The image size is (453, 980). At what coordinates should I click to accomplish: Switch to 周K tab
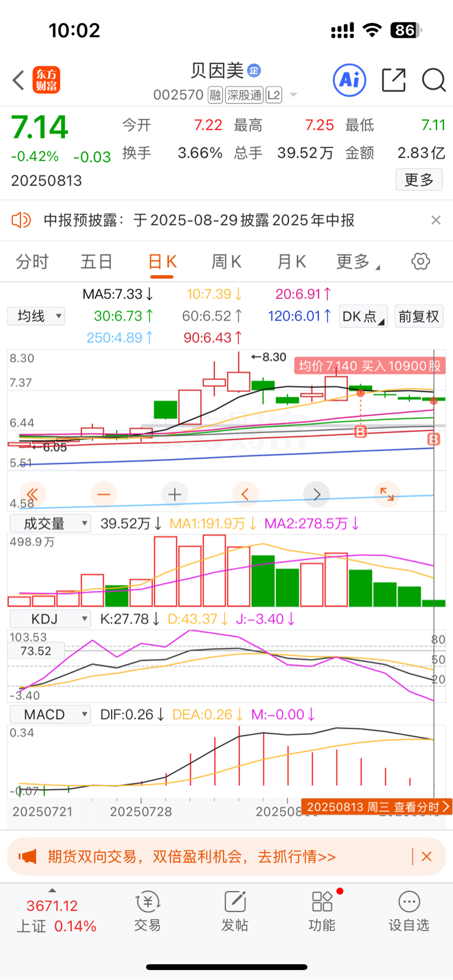pyautogui.click(x=226, y=262)
